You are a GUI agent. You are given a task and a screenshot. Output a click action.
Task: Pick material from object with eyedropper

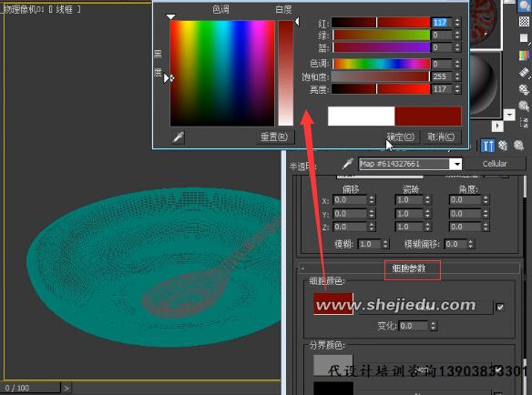(x=347, y=164)
